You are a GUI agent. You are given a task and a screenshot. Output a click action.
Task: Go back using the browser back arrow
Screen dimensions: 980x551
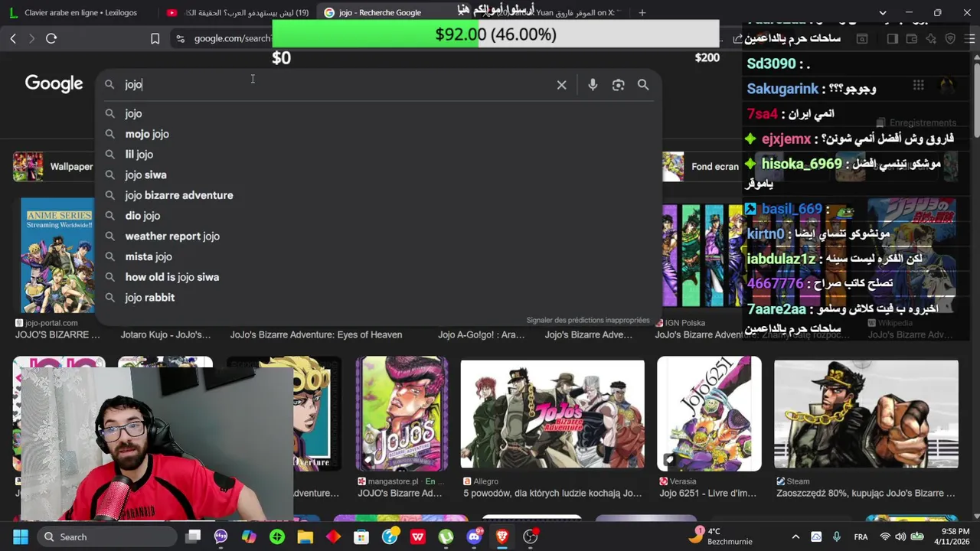pos(13,38)
